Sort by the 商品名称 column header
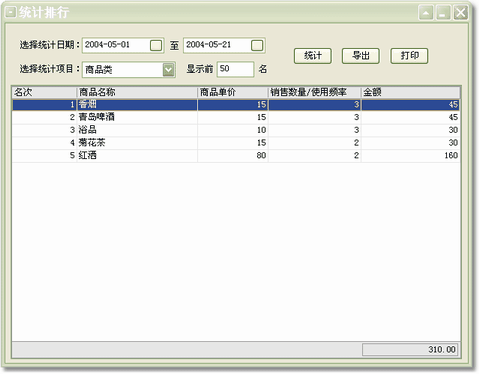Viewport: 479px width, 374px height. pyautogui.click(x=137, y=92)
